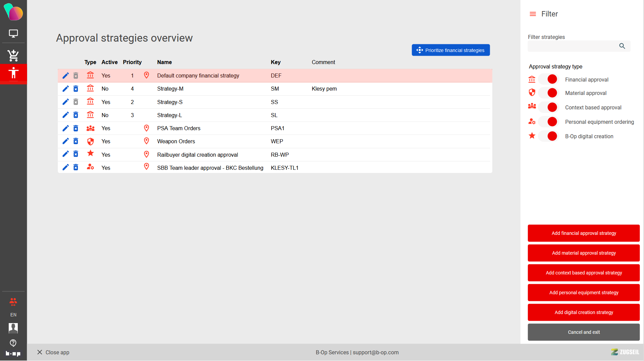Open the help question mark icon
Viewport: 644px width, 361px height.
(13, 343)
